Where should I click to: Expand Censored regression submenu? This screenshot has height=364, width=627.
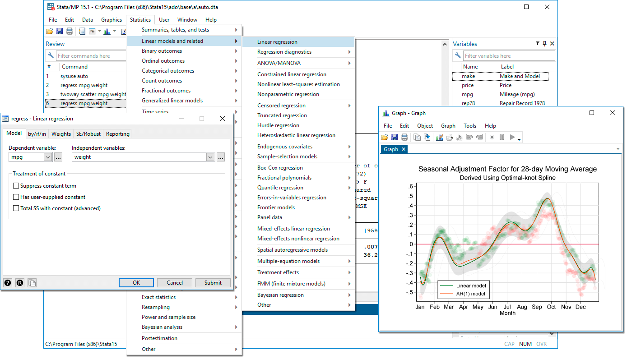(x=298, y=106)
